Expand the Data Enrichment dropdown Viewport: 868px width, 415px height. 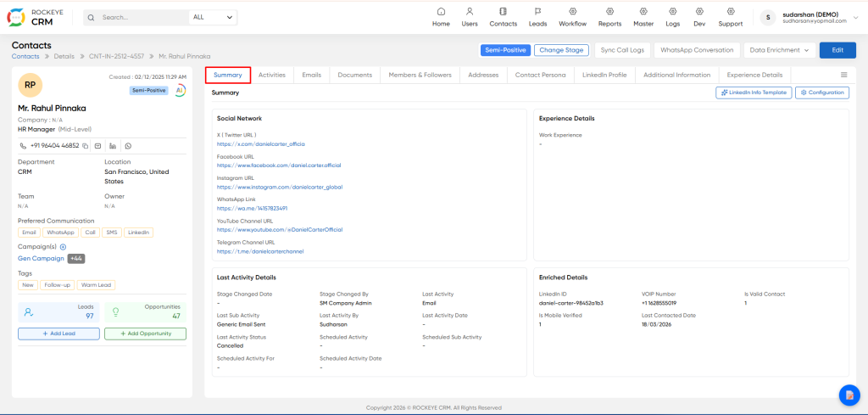pyautogui.click(x=779, y=50)
